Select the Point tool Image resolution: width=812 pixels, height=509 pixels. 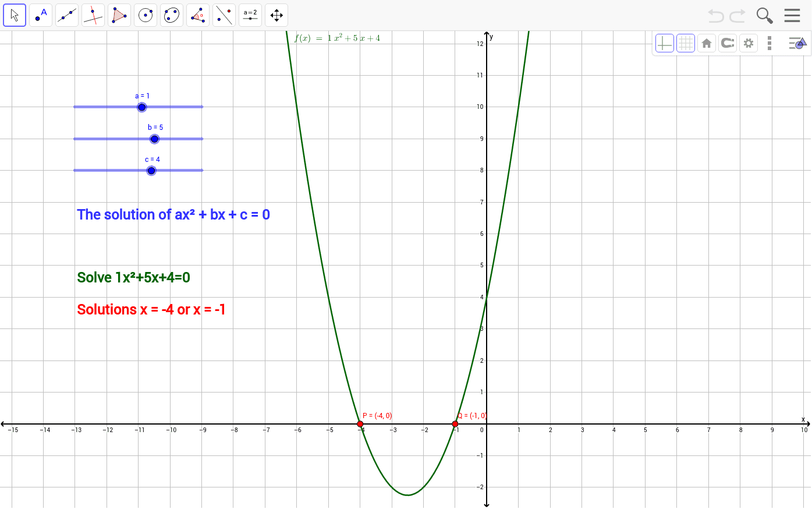click(x=40, y=15)
